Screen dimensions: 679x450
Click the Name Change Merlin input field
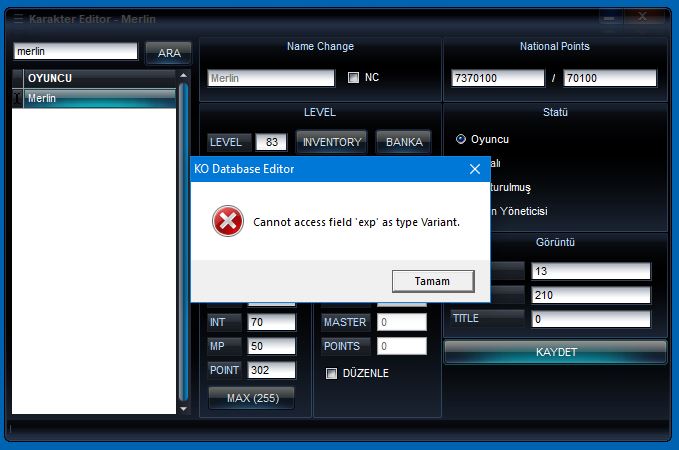click(271, 78)
